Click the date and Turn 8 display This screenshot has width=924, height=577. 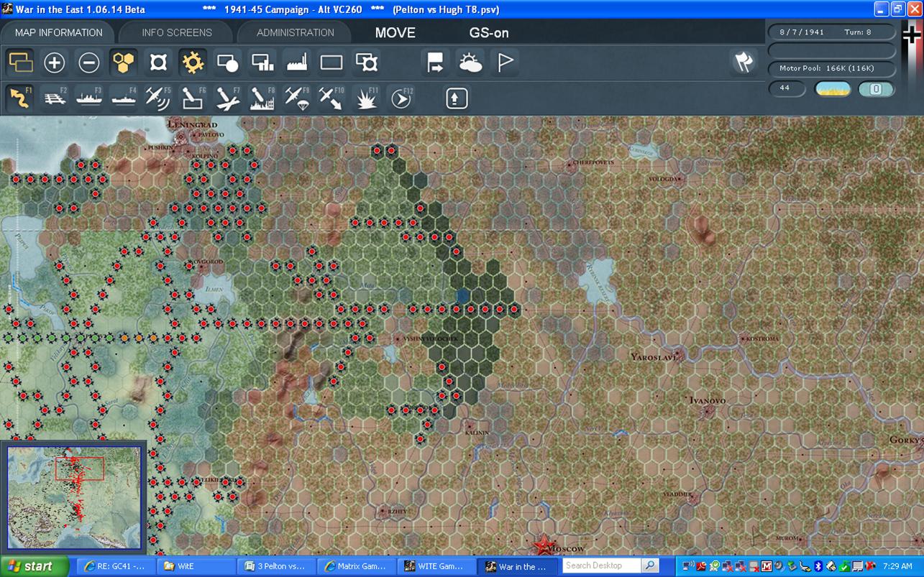point(832,32)
